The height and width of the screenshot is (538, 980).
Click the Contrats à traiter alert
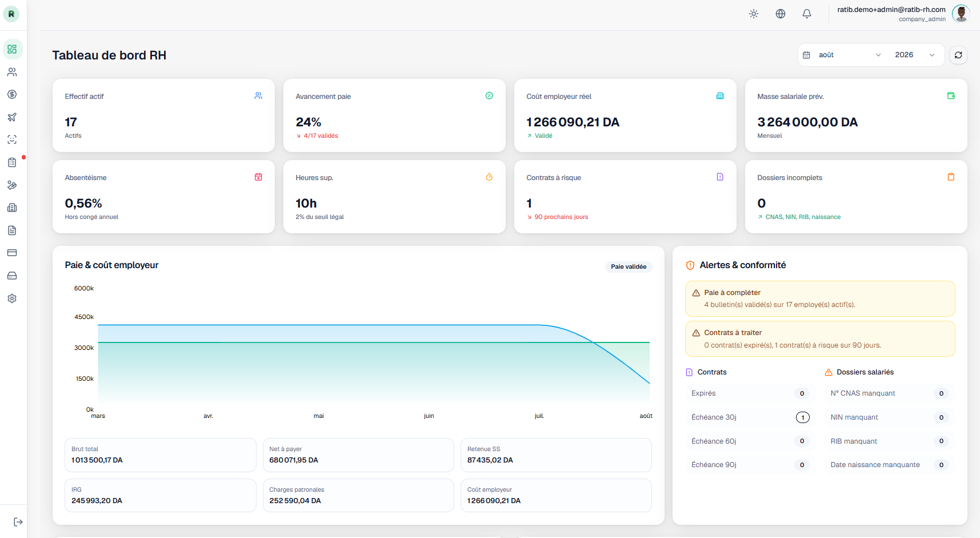pyautogui.click(x=820, y=338)
